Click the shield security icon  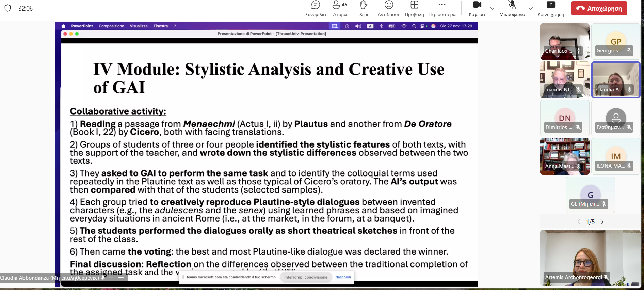coord(8,8)
